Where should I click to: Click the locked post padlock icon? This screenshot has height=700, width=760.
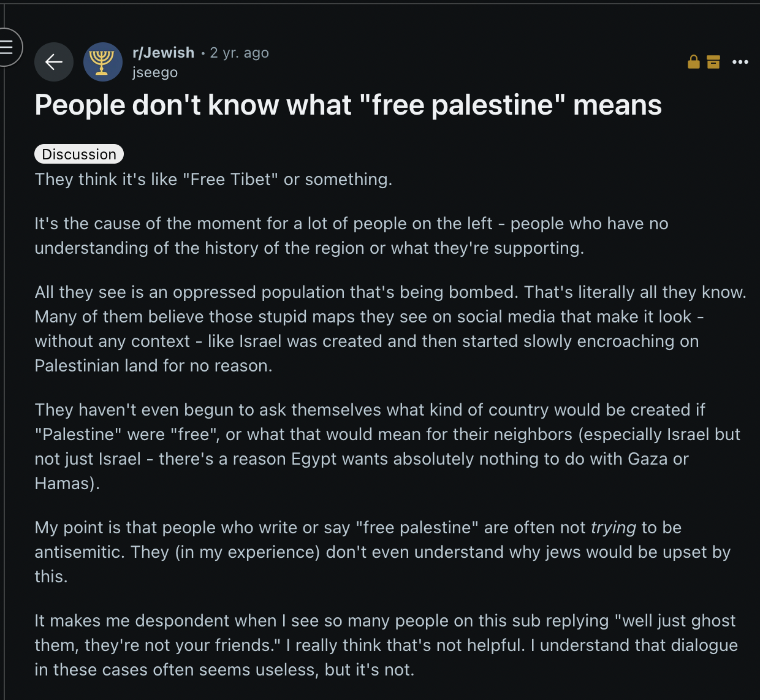694,62
